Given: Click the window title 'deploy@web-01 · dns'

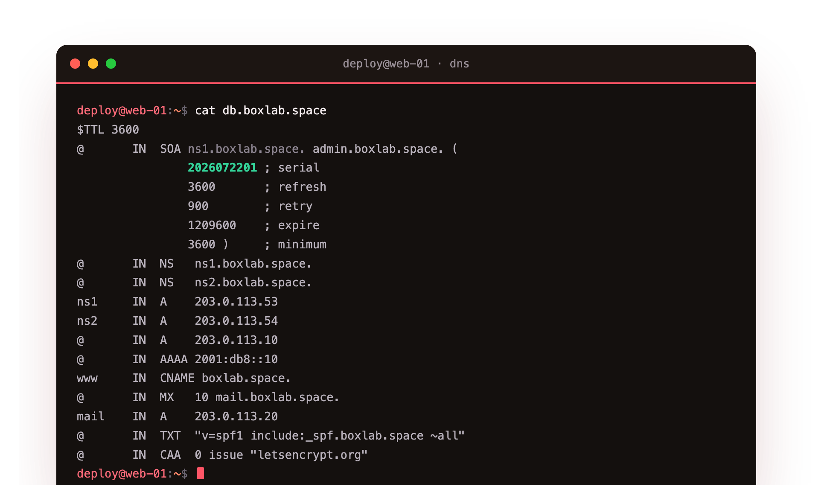Looking at the screenshot, I should coord(406,64).
